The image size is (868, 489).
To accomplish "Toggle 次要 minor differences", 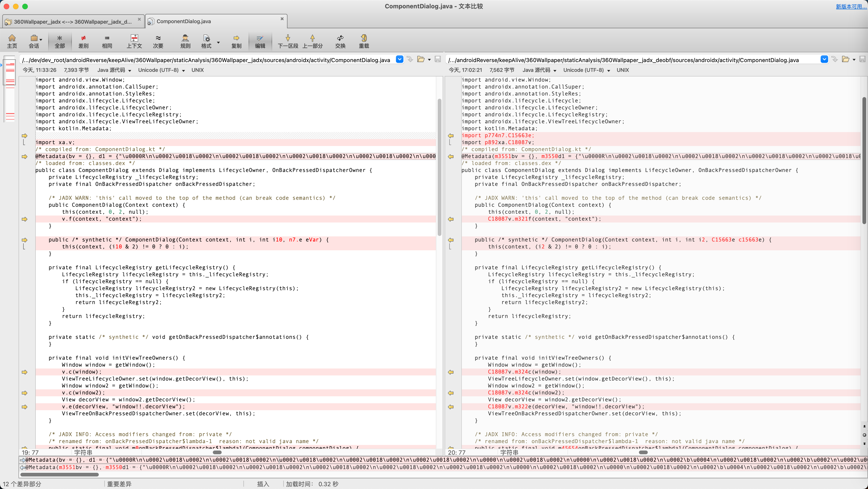I will click(x=158, y=41).
